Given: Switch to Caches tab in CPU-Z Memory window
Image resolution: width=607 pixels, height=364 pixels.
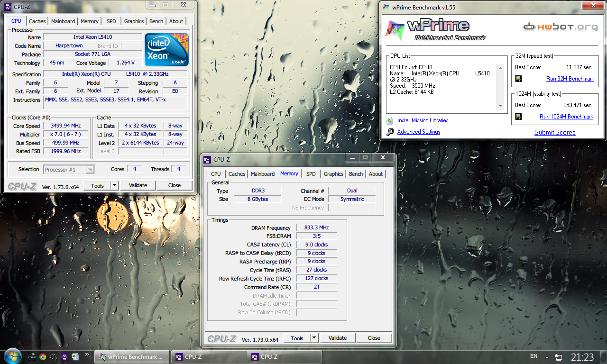Looking at the screenshot, I should coord(237,174).
